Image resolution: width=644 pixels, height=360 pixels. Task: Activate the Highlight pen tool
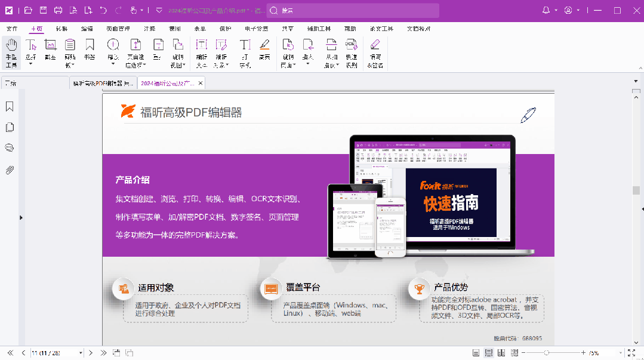click(264, 50)
